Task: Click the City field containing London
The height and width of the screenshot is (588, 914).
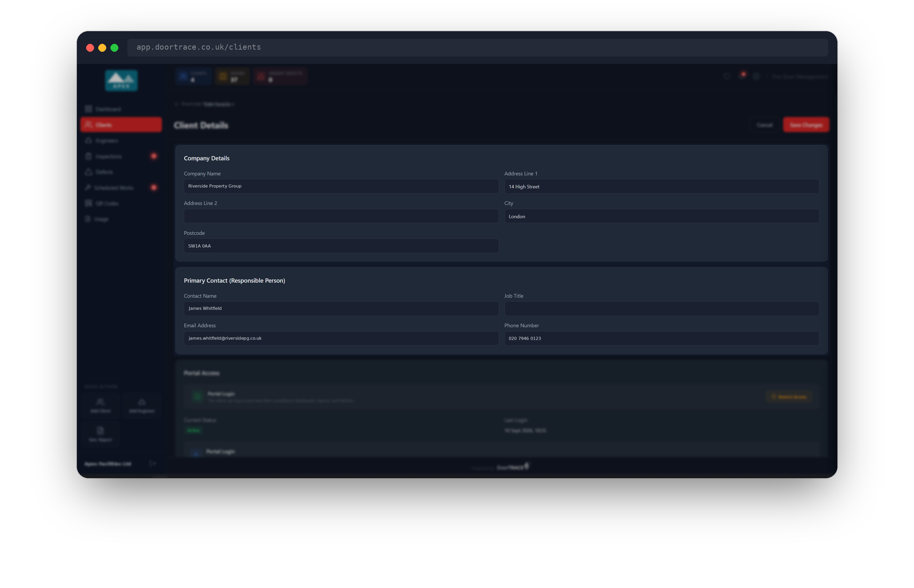Action: 661,216
